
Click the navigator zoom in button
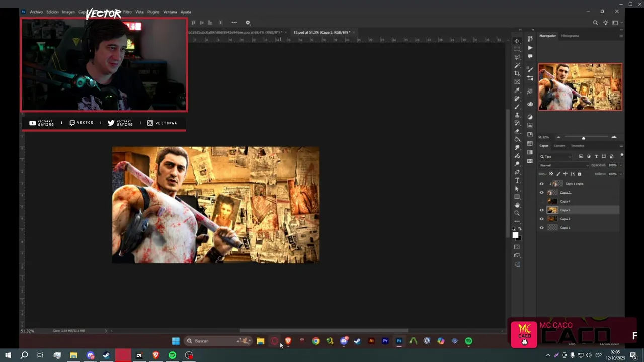click(614, 137)
